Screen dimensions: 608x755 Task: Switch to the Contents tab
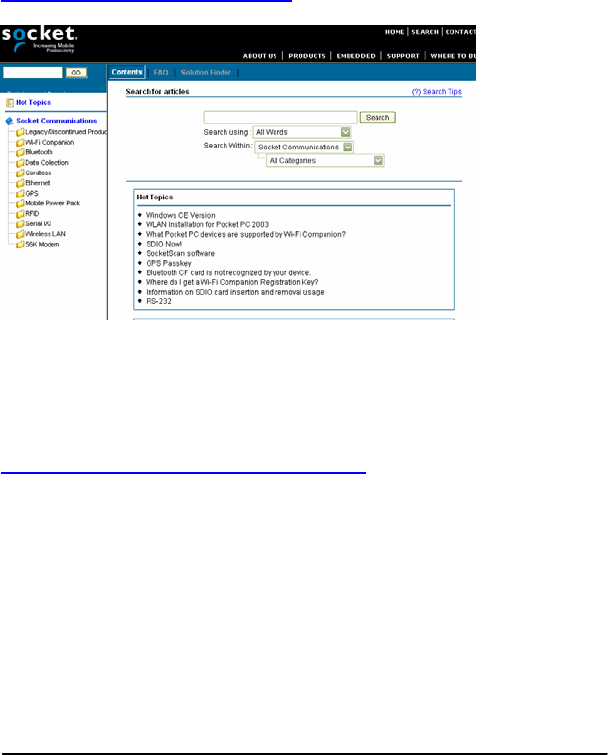tap(127, 72)
